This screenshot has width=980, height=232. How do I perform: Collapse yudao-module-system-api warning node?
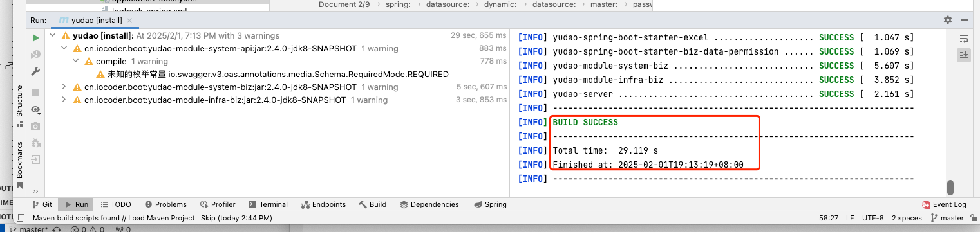(64, 49)
